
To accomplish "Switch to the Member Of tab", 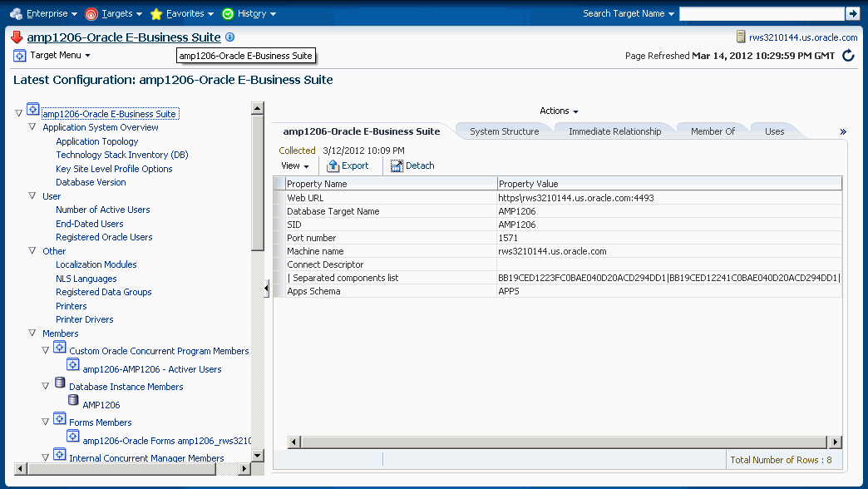I will [713, 131].
